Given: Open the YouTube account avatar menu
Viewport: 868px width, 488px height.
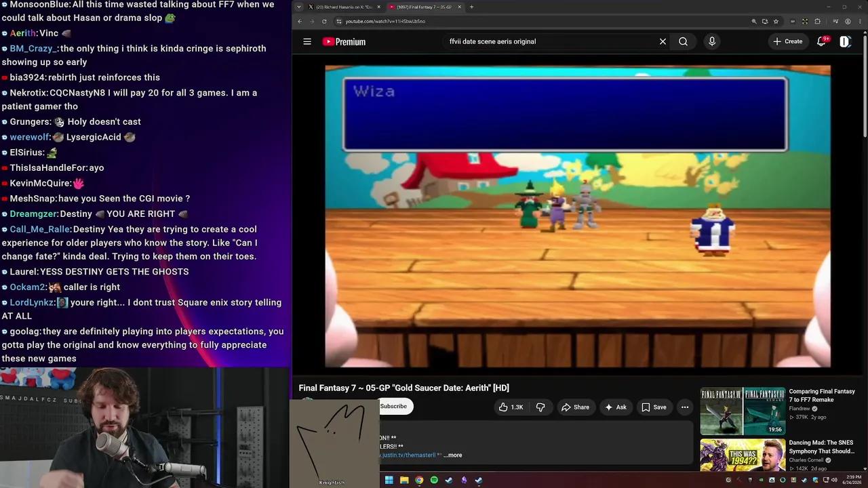Looking at the screenshot, I should 845,41.
